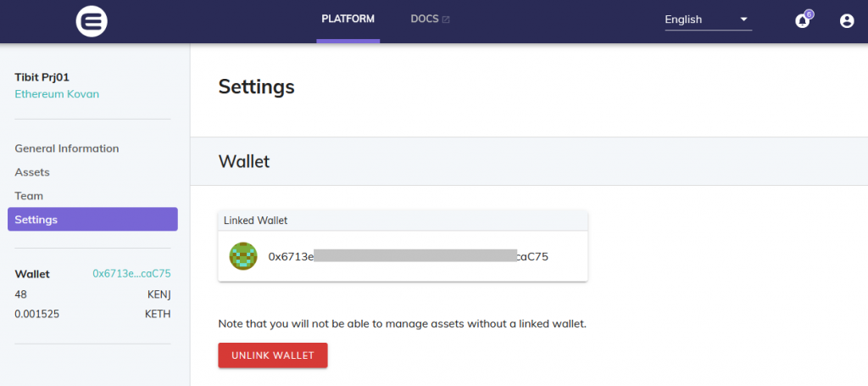Click the linked wallet address field
The width and height of the screenshot is (868, 386).
[x=409, y=255]
